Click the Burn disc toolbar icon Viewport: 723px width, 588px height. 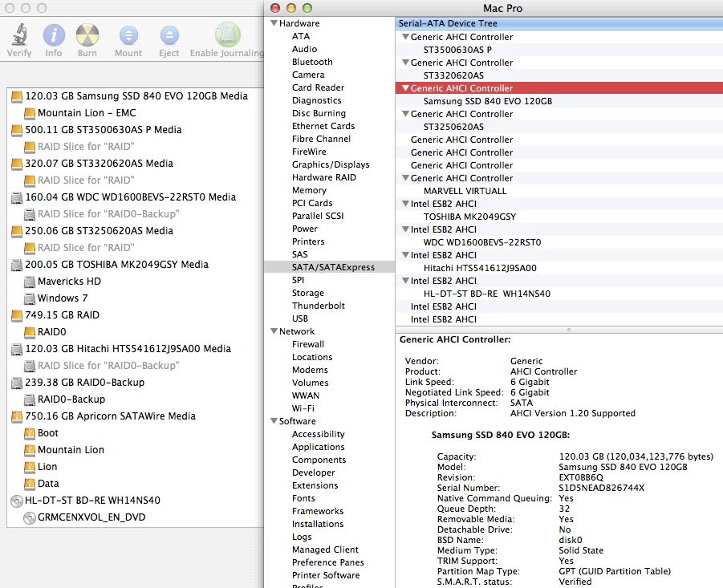point(87,35)
